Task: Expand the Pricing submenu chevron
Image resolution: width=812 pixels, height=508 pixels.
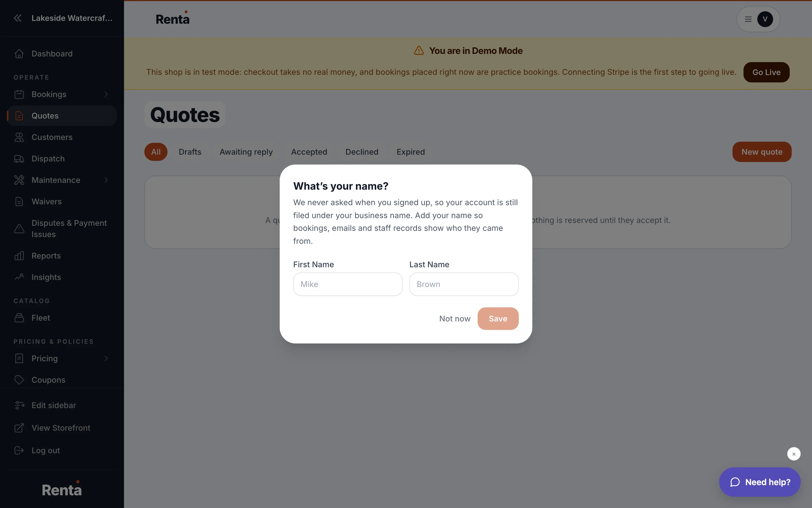Action: (106, 358)
